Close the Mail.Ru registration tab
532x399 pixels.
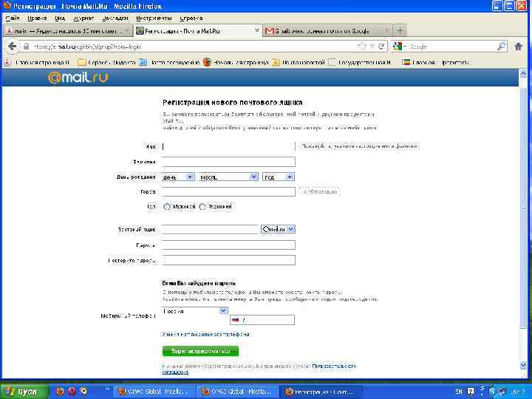pyautogui.click(x=257, y=31)
